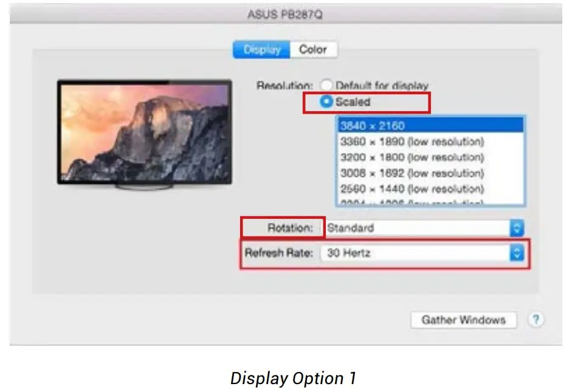Open the Refresh Rate dropdown
Image resolution: width=572 pixels, height=392 pixels.
point(423,253)
